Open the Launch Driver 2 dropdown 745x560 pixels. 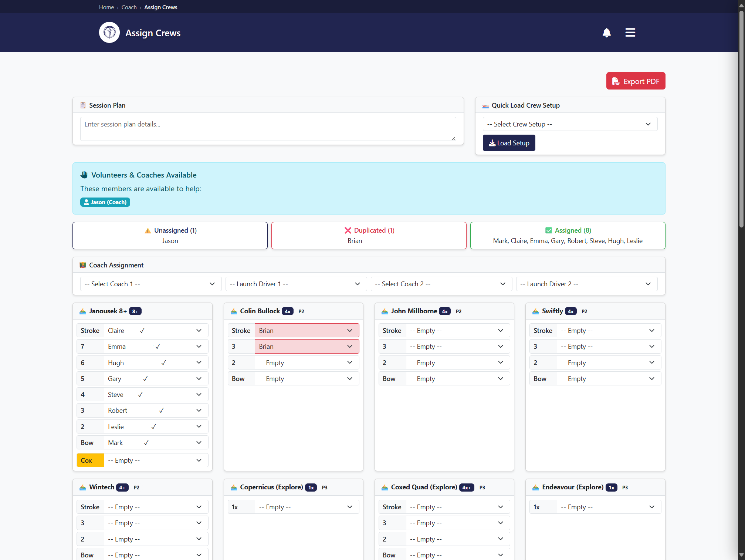[587, 284]
